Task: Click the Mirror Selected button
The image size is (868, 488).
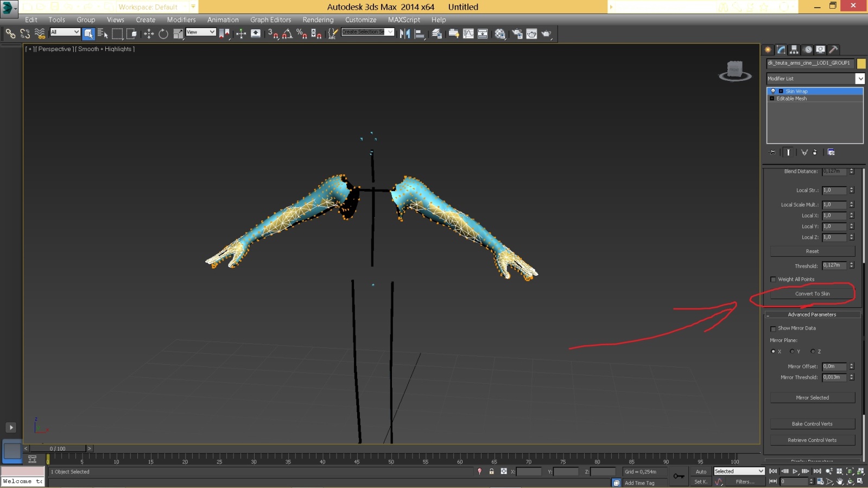Action: (x=813, y=398)
